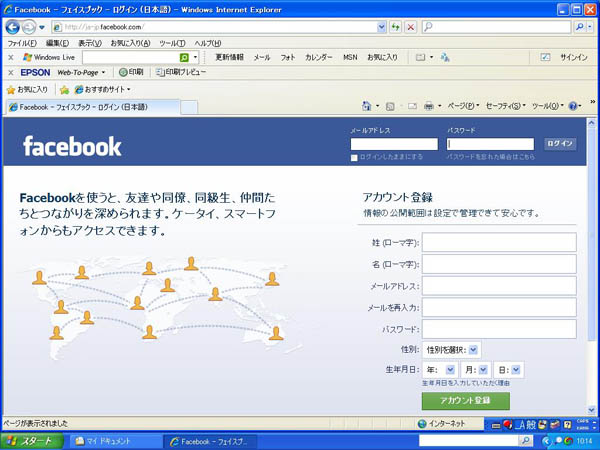Click the EPSON logo
Screen dimensions: 600x450
35,72
